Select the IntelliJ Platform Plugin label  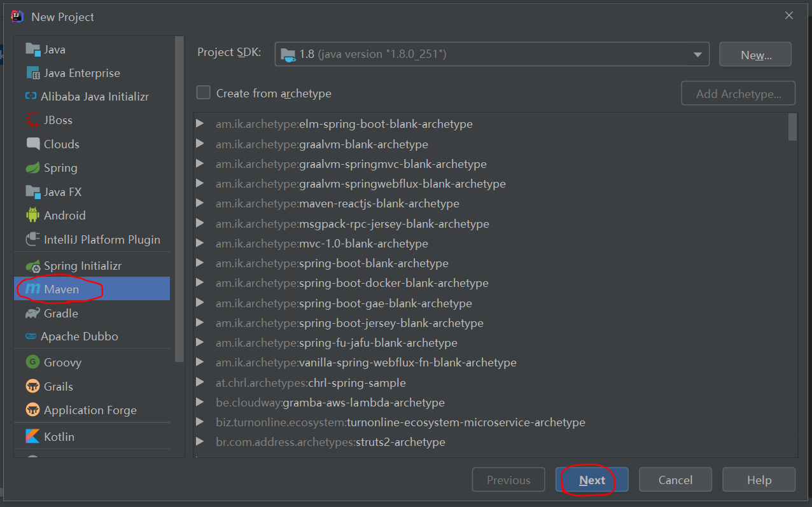pos(102,239)
